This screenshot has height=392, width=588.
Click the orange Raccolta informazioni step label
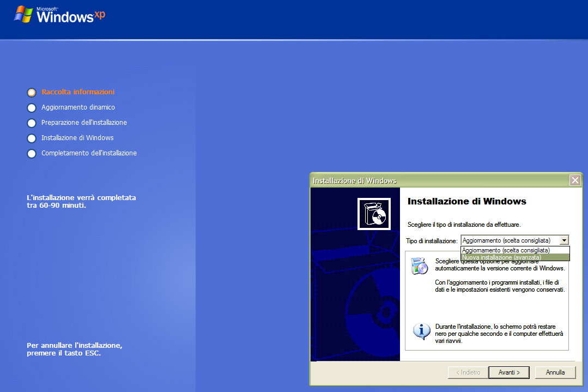click(78, 92)
